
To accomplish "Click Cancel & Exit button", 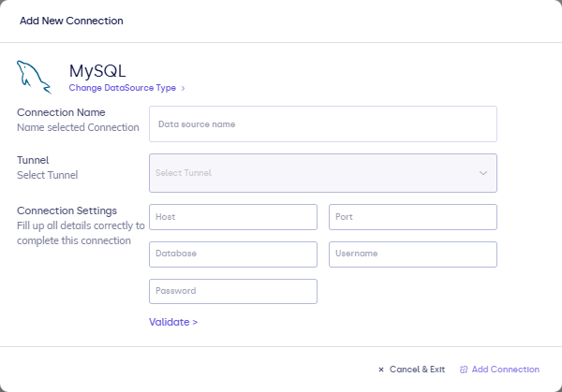I will (411, 370).
